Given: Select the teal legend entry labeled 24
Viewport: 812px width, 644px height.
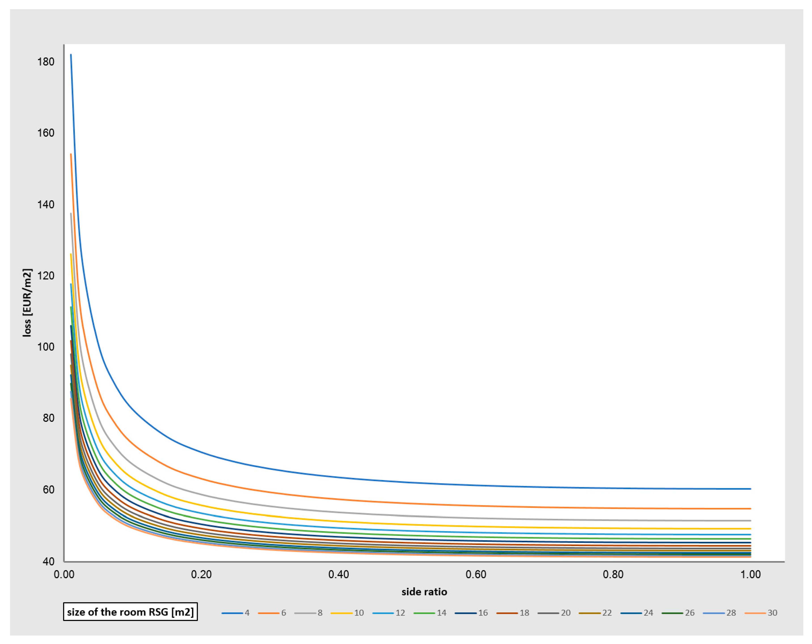Looking at the screenshot, I should pyautogui.click(x=637, y=613).
